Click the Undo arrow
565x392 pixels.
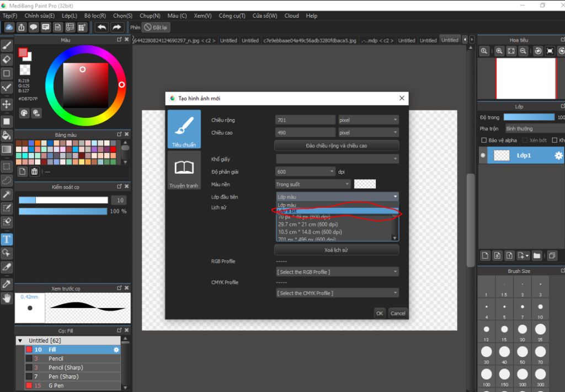(102, 28)
